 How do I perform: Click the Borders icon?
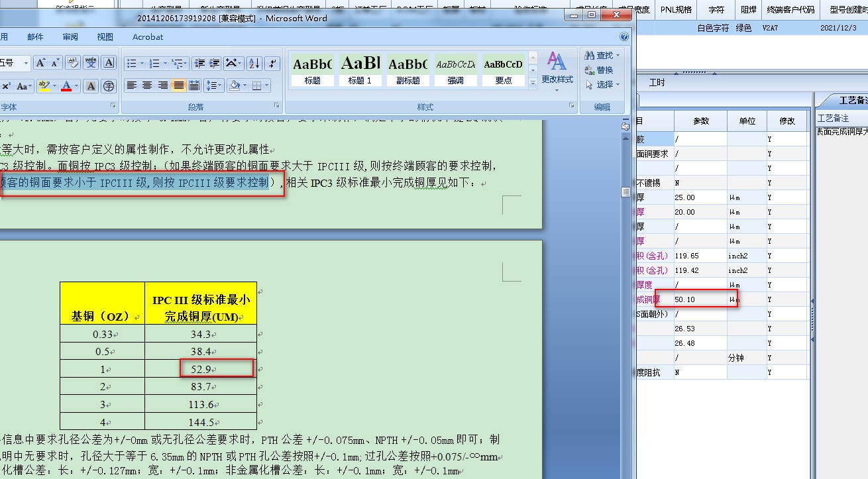point(257,85)
